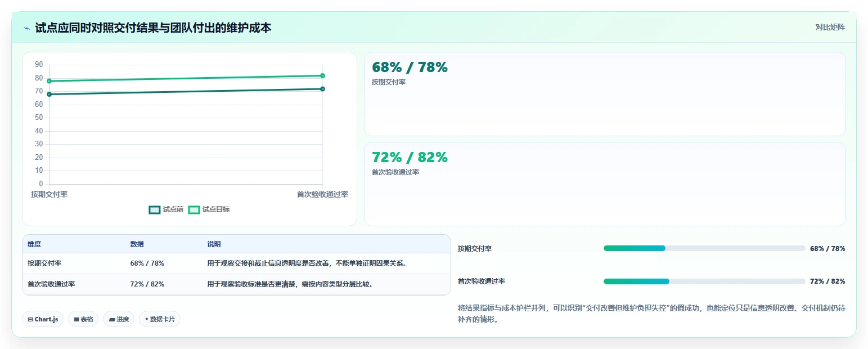
Task: Click the 首次验收通过率 x-axis label in chart
Action: coord(322,194)
